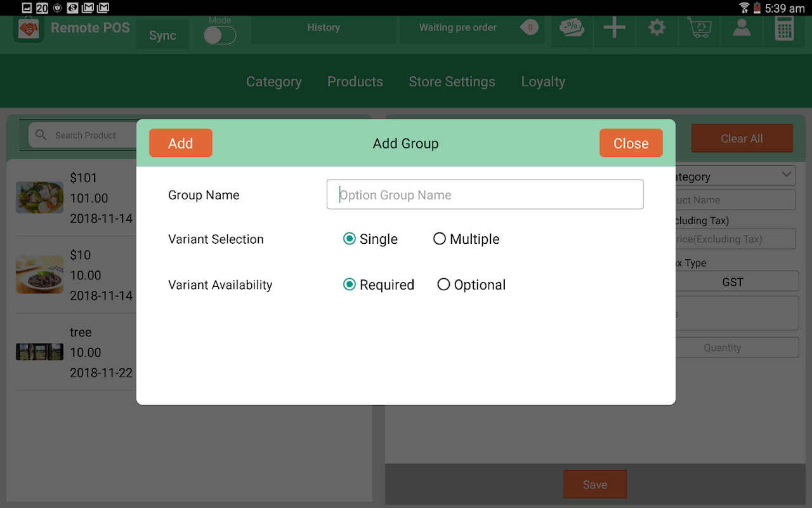
Task: Close the Add Group dialog
Action: [x=631, y=143]
